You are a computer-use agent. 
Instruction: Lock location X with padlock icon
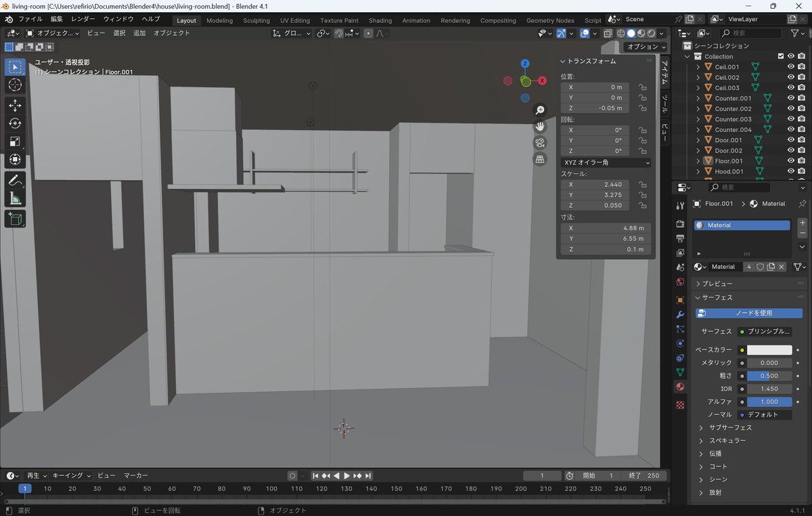(641, 87)
